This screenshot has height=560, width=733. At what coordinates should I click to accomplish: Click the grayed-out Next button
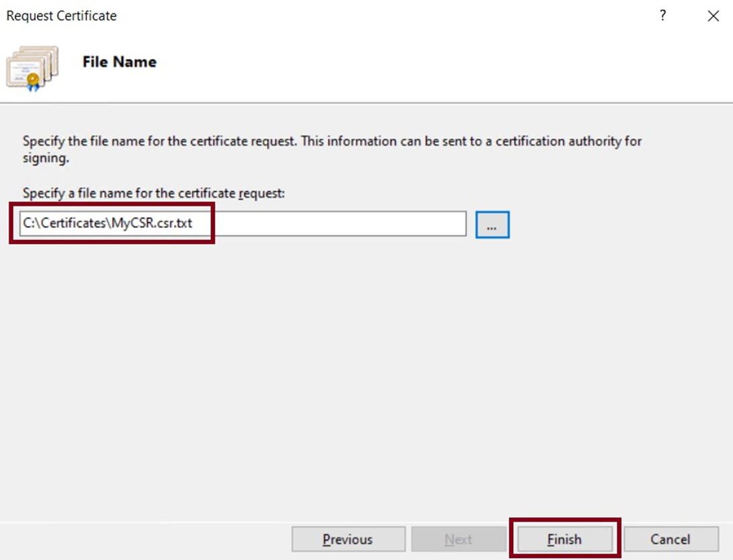459,539
